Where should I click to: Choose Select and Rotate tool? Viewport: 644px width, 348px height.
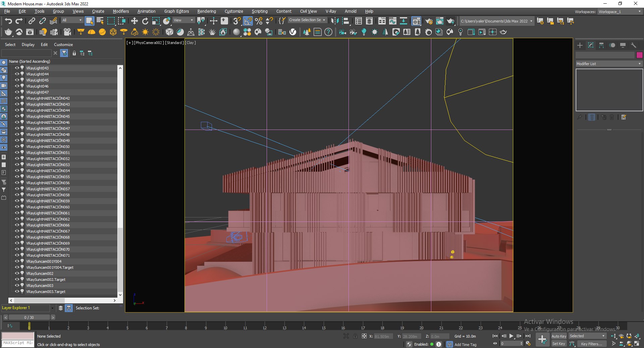click(x=145, y=21)
